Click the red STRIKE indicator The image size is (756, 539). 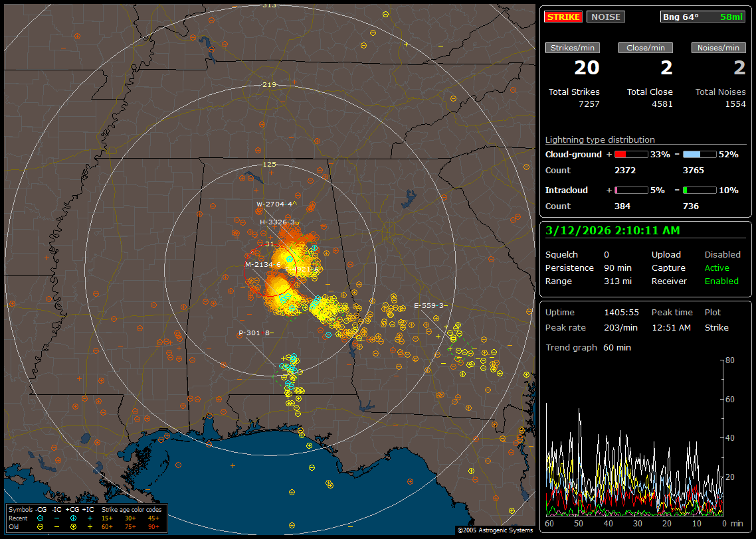[563, 17]
